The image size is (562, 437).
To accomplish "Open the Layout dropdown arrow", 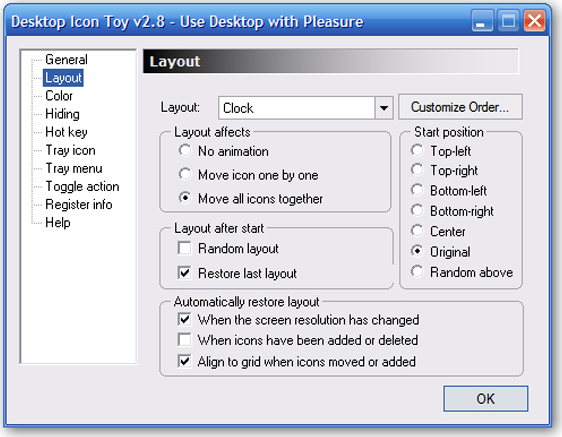I will 384,108.
